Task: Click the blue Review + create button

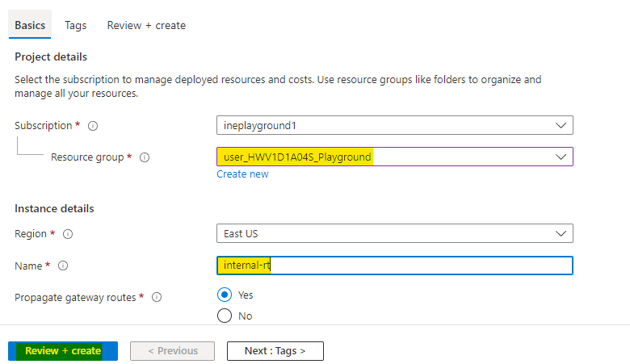Action: 63,351
